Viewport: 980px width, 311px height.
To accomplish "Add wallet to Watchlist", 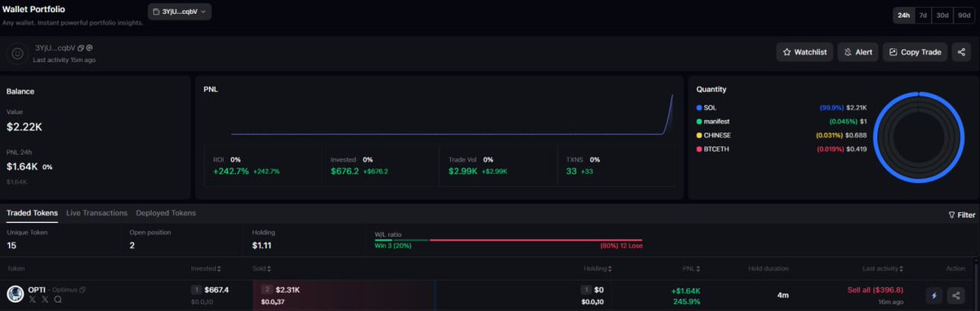I will point(804,52).
